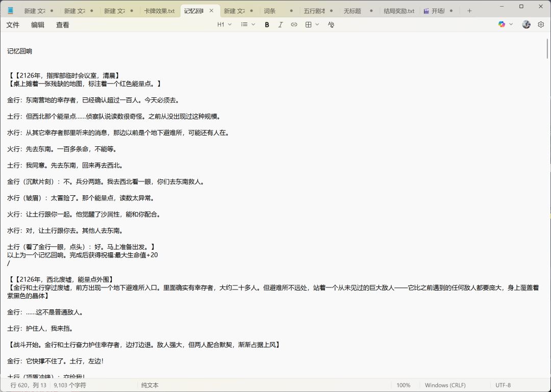The image size is (551, 392).
Task: Switch to the 开场 tab
Action: pos(438,11)
